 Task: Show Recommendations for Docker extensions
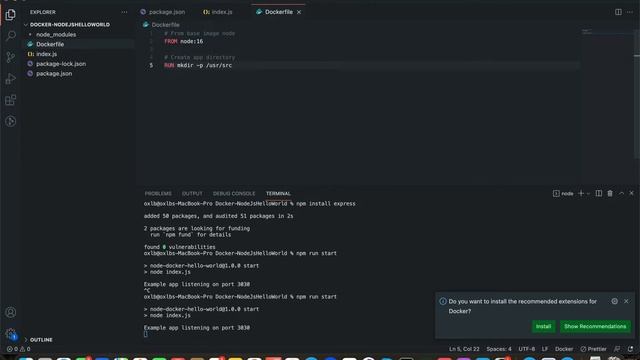pyautogui.click(x=595, y=327)
